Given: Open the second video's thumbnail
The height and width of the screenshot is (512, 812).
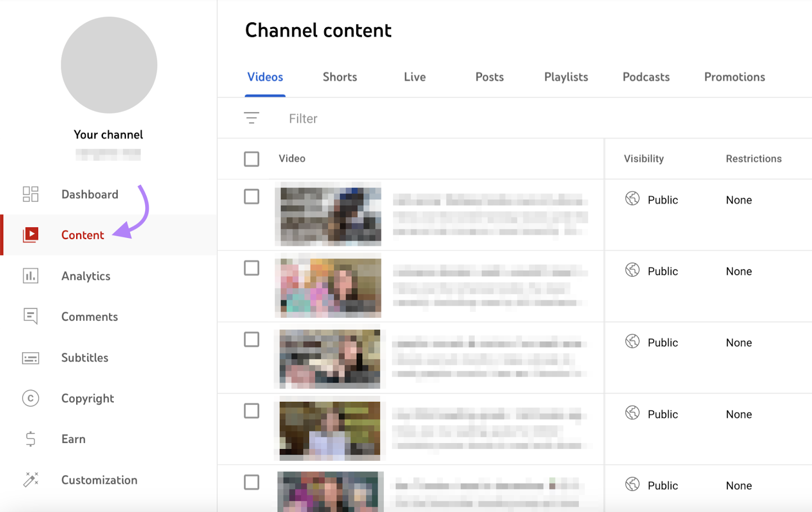Looking at the screenshot, I should (x=328, y=287).
